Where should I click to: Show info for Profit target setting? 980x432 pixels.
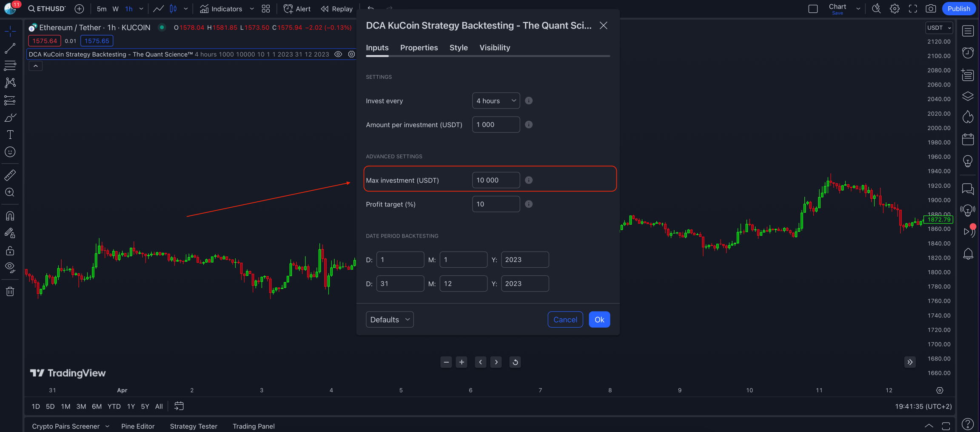[529, 204]
